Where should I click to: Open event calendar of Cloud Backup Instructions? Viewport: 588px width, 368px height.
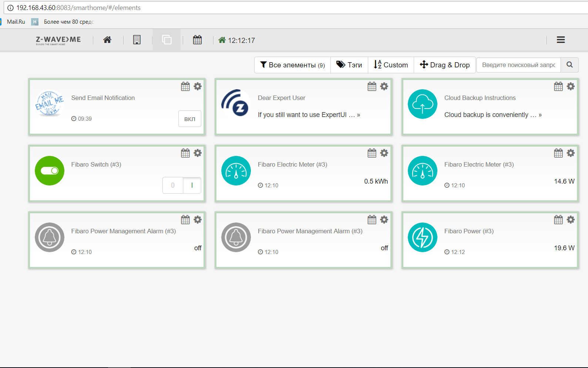point(558,86)
